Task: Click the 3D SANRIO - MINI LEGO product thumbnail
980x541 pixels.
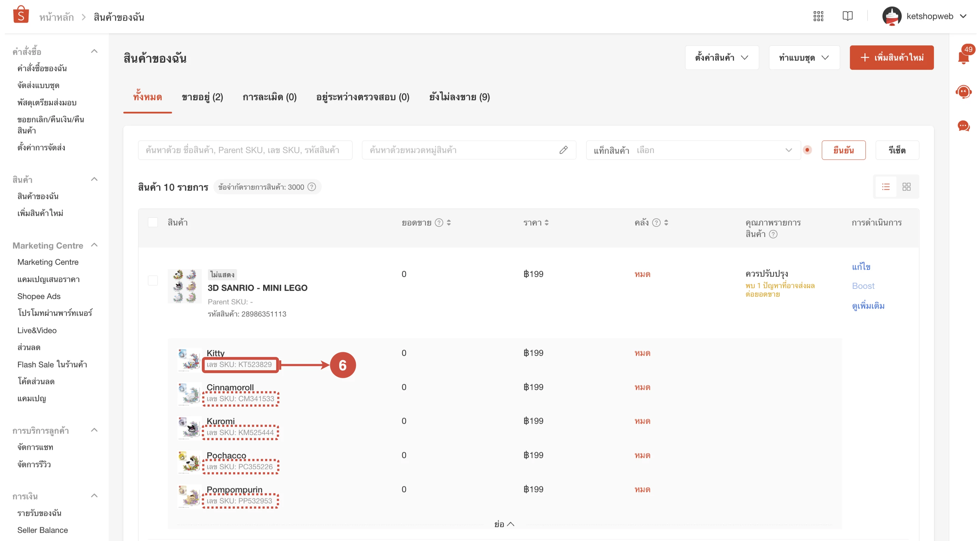Action: [185, 286]
